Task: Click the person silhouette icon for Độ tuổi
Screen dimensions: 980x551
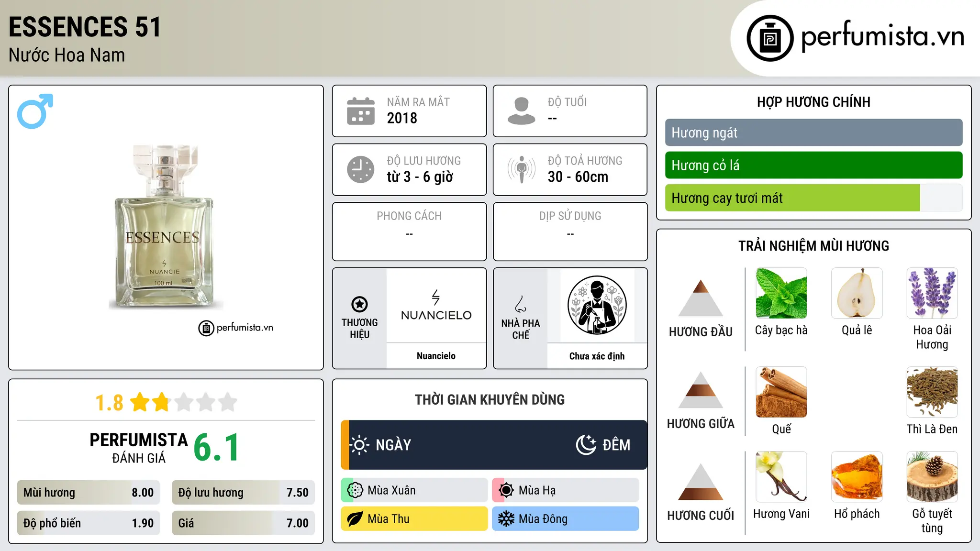Action: pos(522,111)
